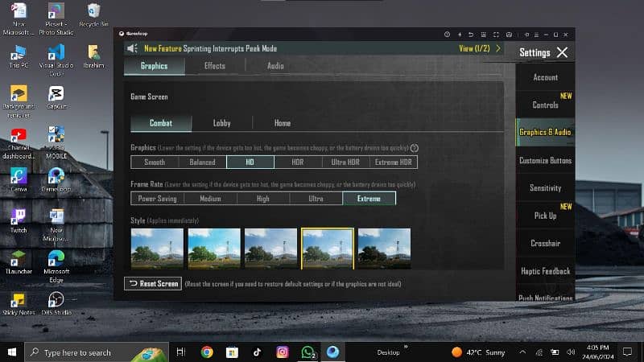
Task: Select Lobby game screen tab
Action: click(x=221, y=123)
